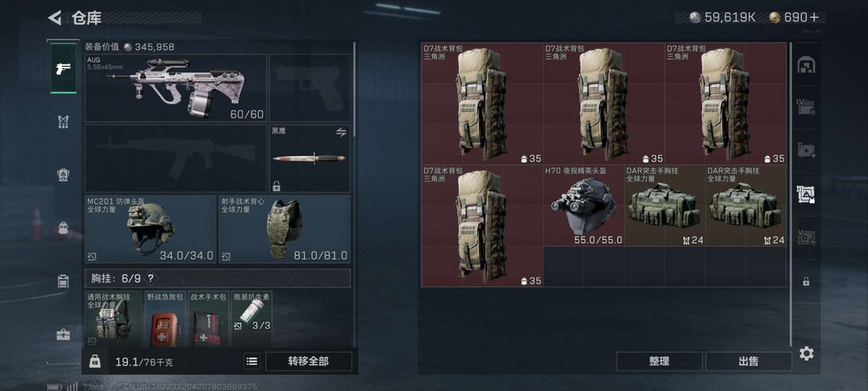Click the 整理 button
868x391 pixels.
(x=659, y=361)
